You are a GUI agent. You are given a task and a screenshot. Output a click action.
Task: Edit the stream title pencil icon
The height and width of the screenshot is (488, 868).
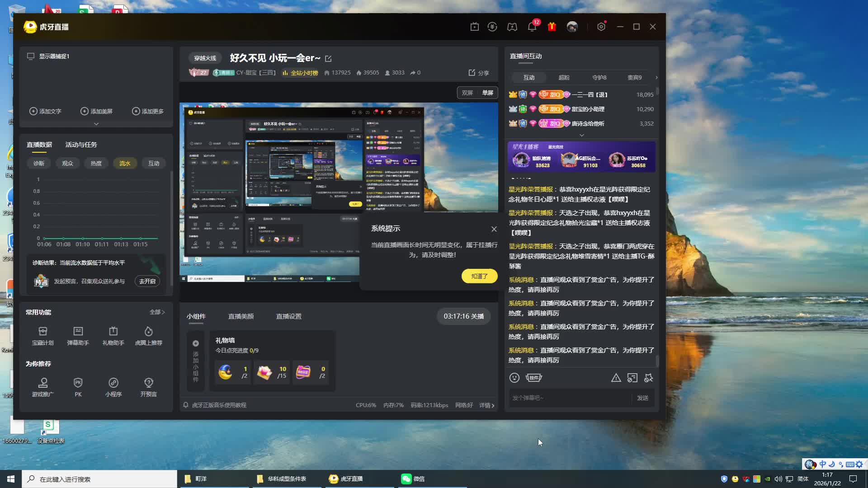click(x=328, y=59)
